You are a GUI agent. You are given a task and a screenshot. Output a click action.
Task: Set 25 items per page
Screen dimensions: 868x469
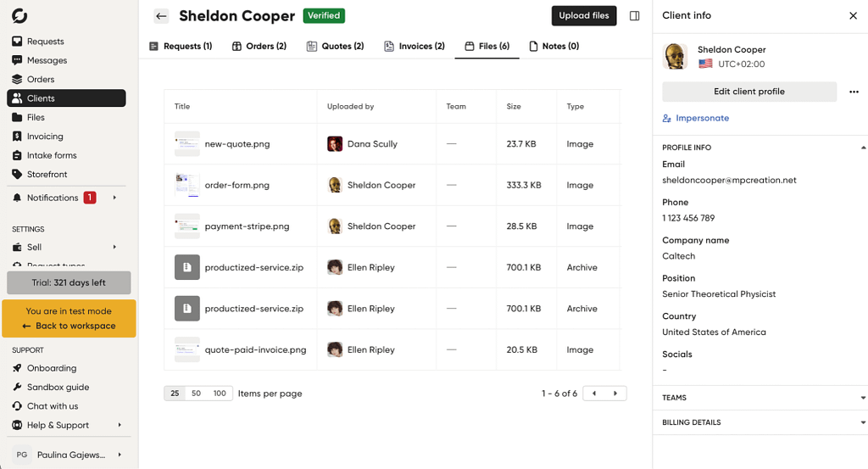tap(175, 394)
